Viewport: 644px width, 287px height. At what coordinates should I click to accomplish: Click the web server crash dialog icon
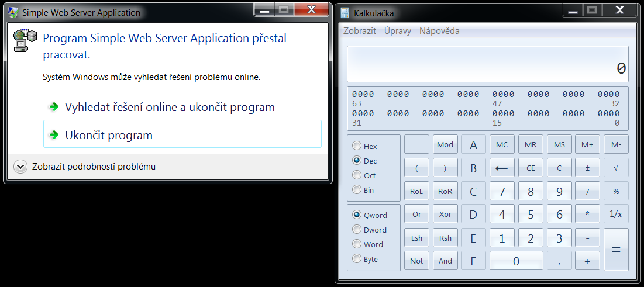[x=25, y=40]
